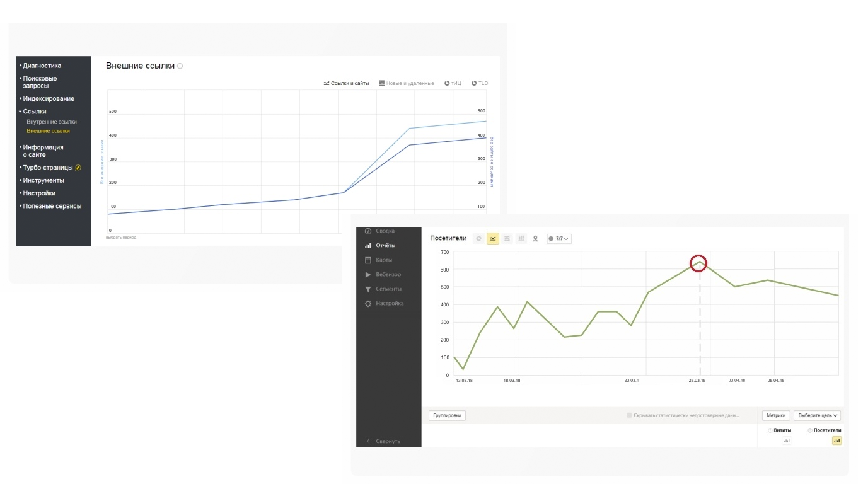Click the Turbo pages rocket icon
Screen dimensions: 868x484
[x=78, y=168]
